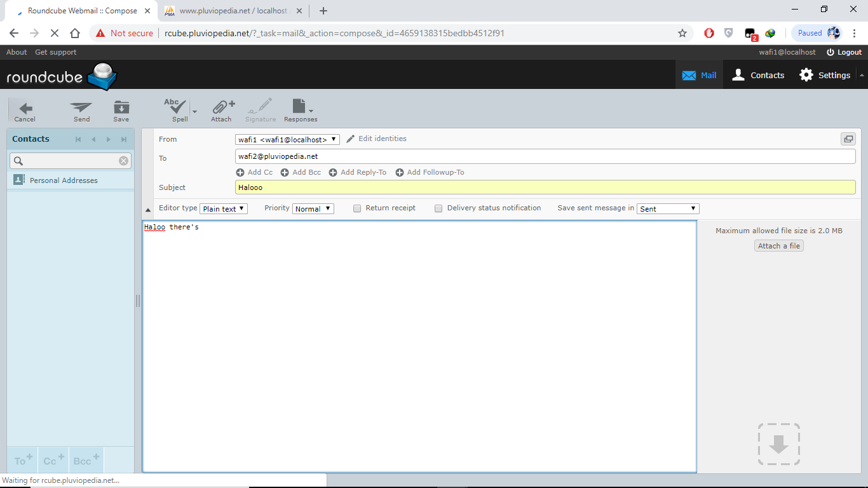Log out of Roundcube
The height and width of the screenshot is (488, 868).
(844, 52)
